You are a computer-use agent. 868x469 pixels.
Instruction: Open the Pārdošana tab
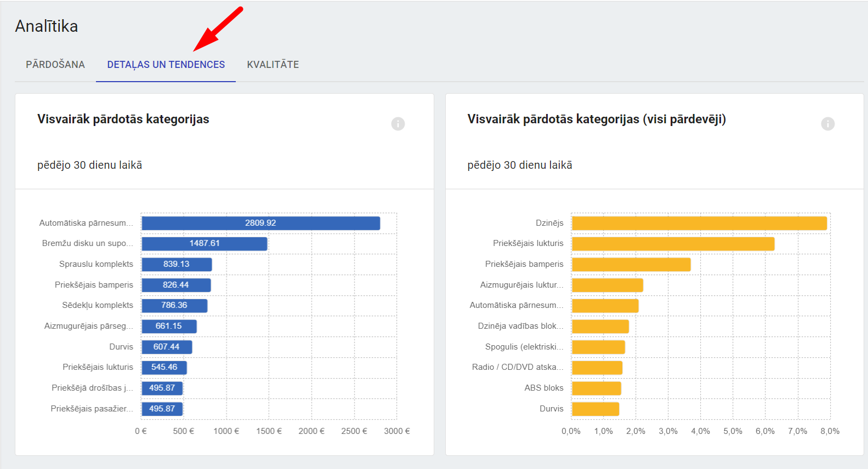tap(55, 65)
